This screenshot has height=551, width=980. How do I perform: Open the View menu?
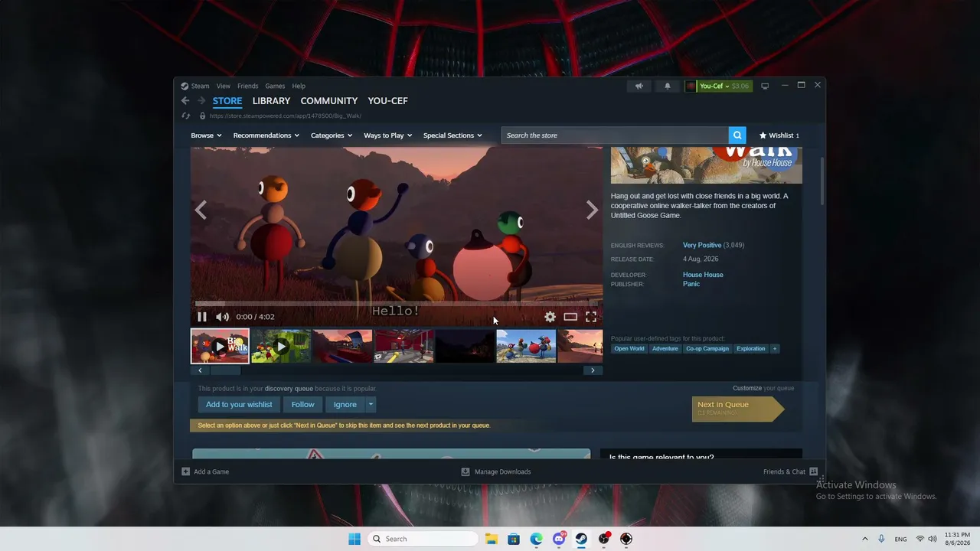(223, 86)
